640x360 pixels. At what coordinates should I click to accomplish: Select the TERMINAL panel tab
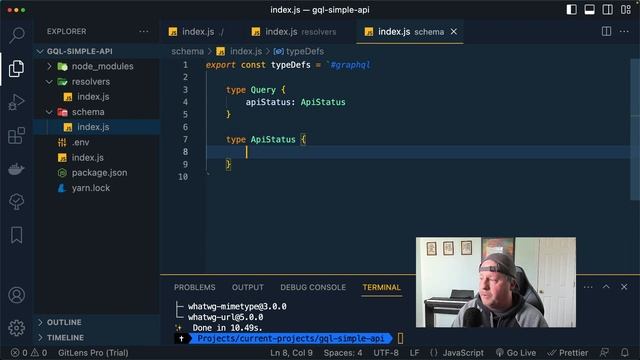coord(382,287)
